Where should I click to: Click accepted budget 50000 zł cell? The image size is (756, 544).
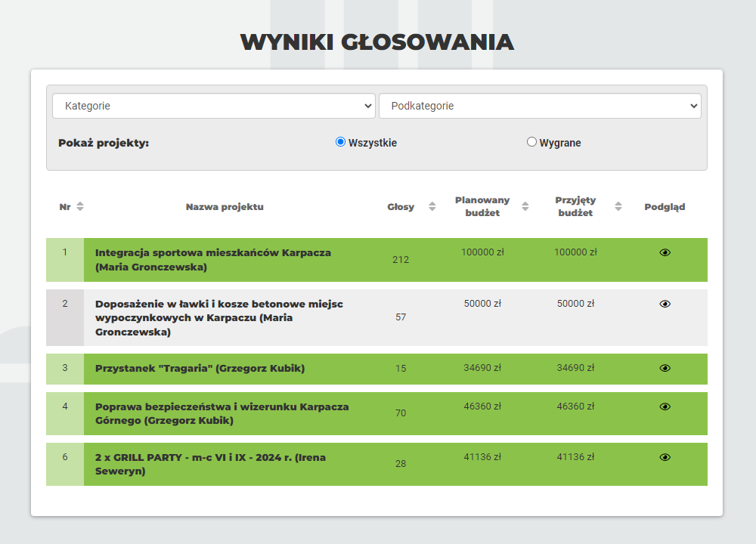click(x=575, y=304)
